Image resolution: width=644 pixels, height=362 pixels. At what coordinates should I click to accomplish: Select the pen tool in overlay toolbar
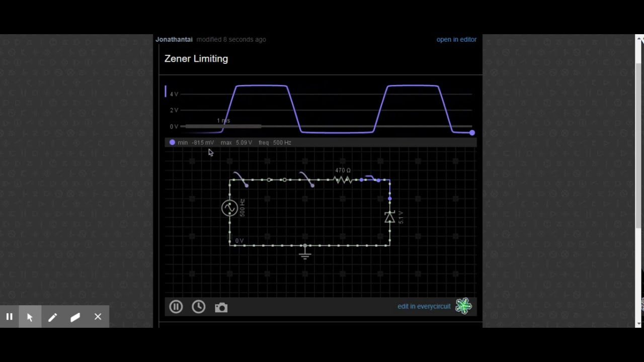pos(53,317)
